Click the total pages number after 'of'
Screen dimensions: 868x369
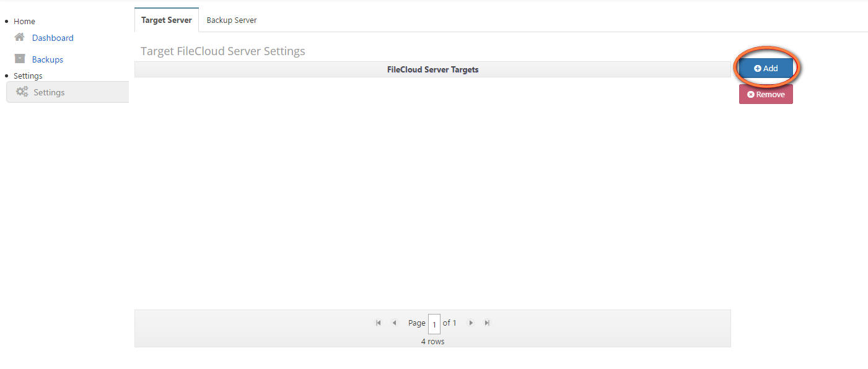point(454,323)
